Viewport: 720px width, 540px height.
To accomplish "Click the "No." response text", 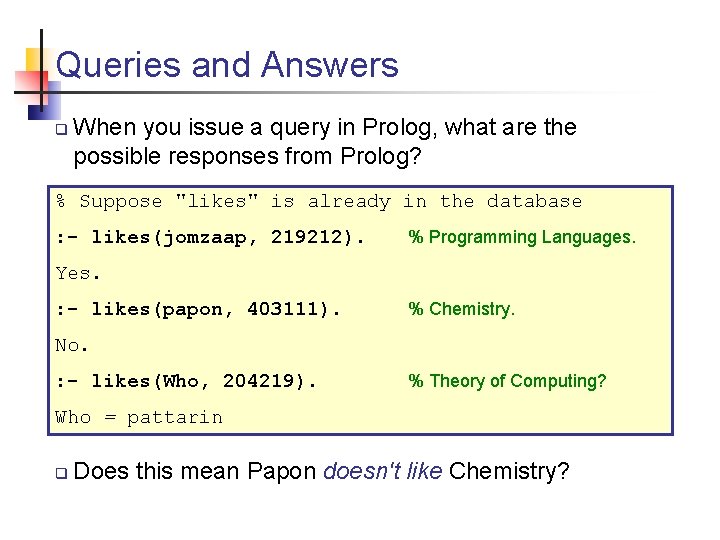I will point(73,345).
